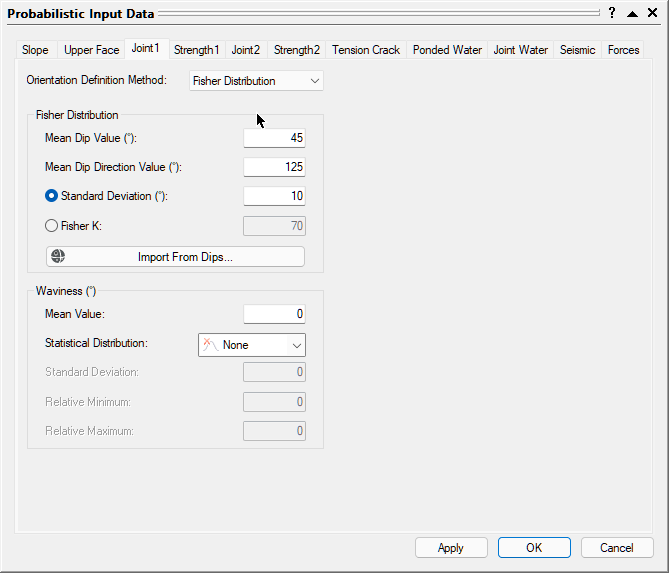The image size is (669, 573).
Task: Select the Fisher K radio button
Action: point(52,226)
